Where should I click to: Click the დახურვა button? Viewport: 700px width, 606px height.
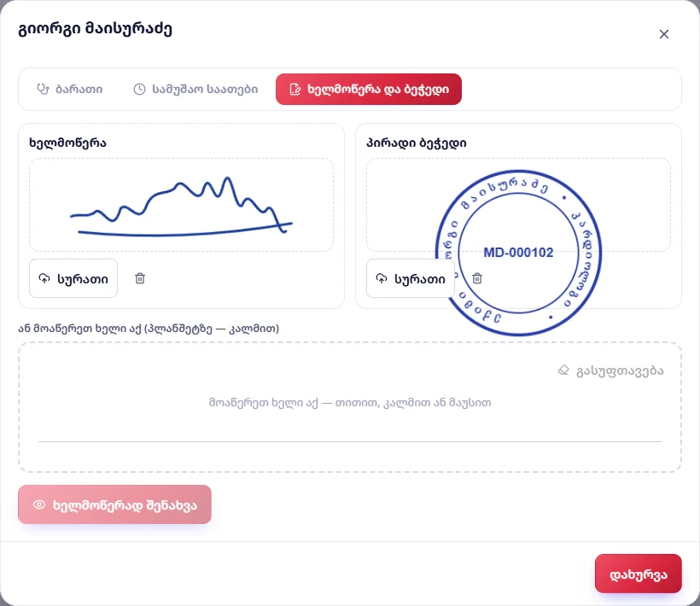pyautogui.click(x=639, y=574)
